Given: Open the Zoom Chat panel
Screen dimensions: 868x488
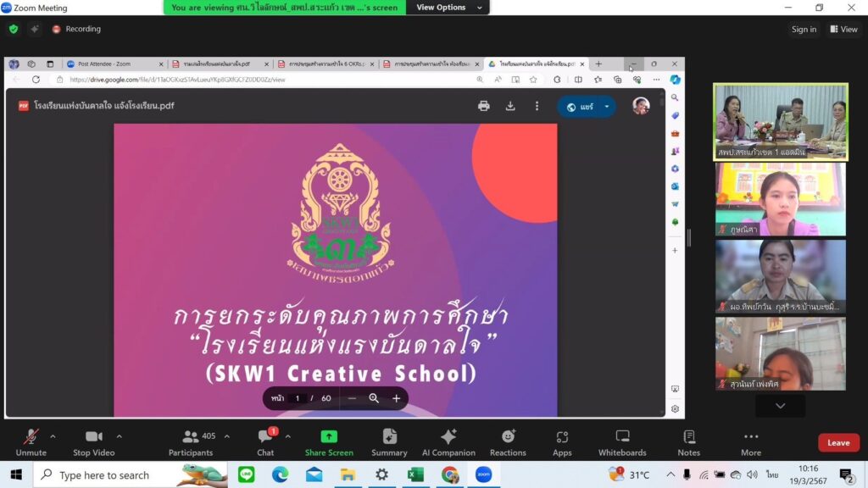Looking at the screenshot, I should pos(265,442).
